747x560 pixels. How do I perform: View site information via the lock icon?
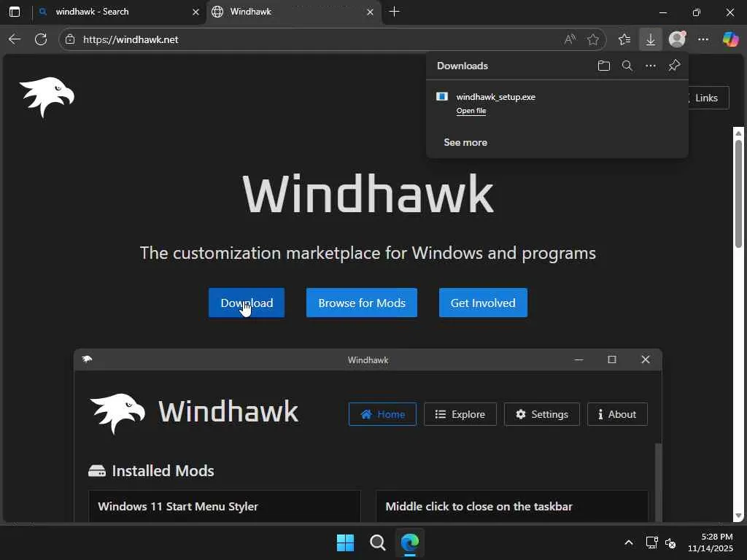pos(70,39)
